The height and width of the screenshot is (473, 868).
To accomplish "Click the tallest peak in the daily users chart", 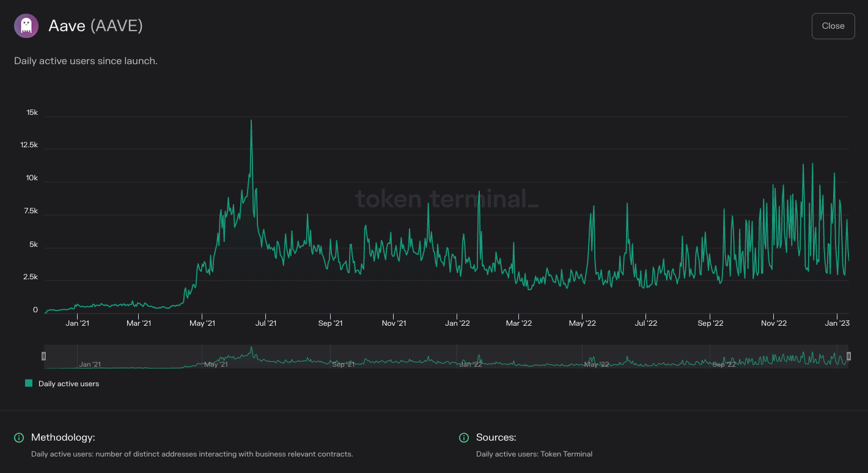I will click(x=251, y=121).
